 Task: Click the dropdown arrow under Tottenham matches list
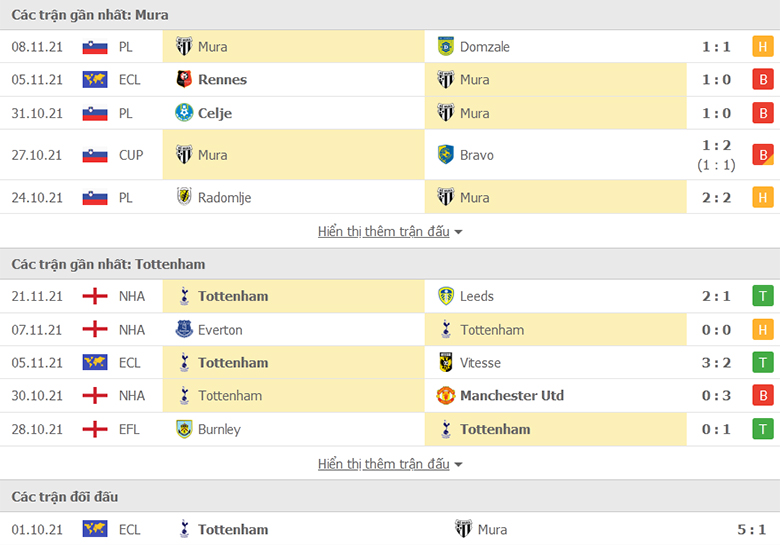tap(458, 465)
